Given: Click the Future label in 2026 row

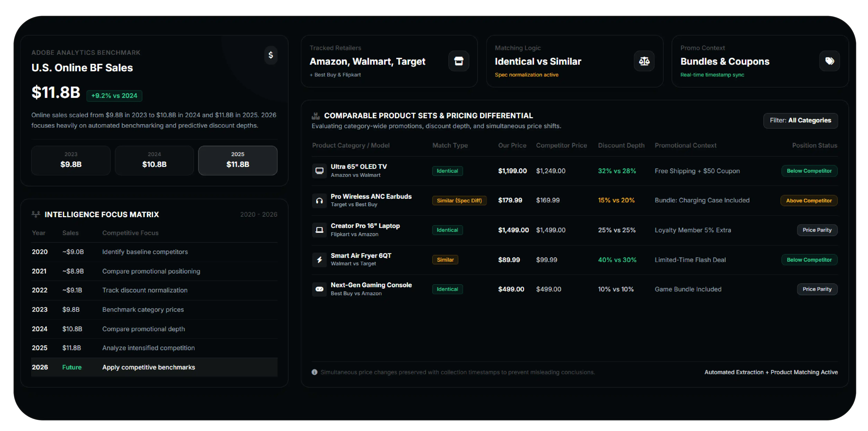Looking at the screenshot, I should 72,367.
